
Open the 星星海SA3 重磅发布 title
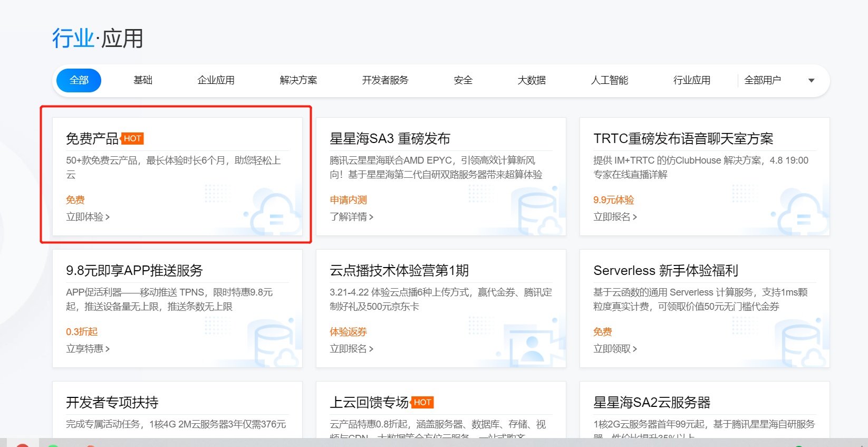(x=390, y=139)
